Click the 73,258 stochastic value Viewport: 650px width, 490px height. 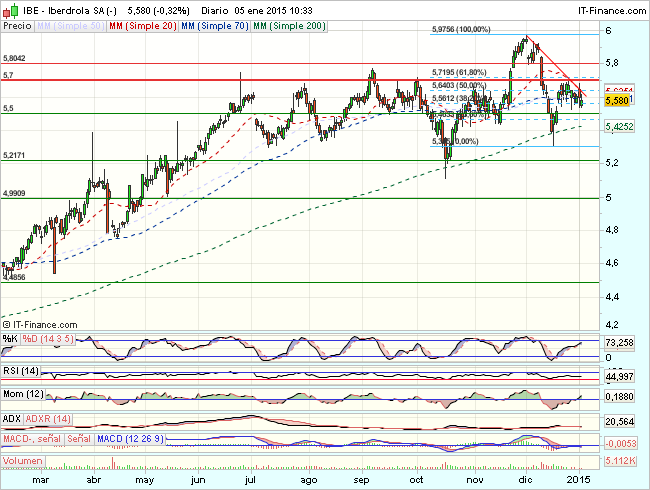click(619, 342)
